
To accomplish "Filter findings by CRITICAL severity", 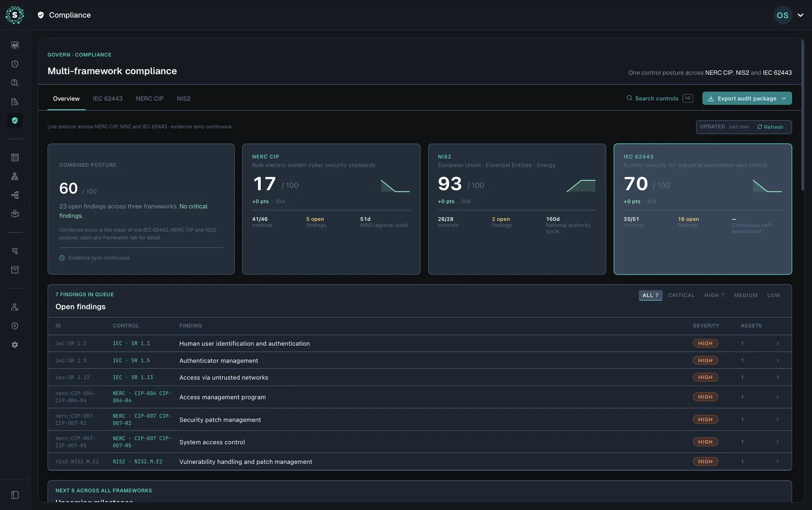I will click(x=681, y=295).
